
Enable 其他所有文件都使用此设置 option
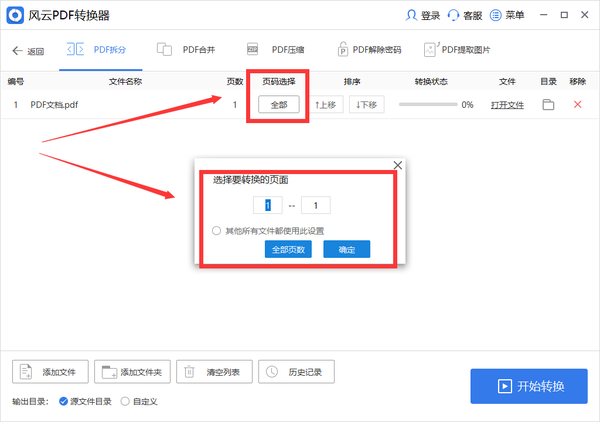click(x=217, y=230)
